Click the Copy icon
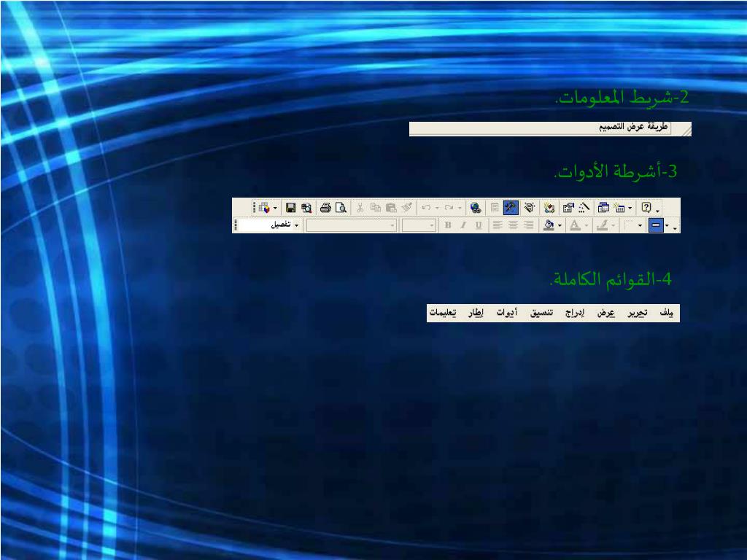 tap(376, 208)
